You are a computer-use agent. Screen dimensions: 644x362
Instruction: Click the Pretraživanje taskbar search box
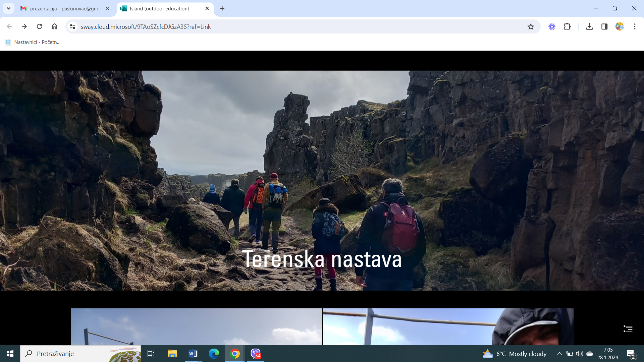80,354
